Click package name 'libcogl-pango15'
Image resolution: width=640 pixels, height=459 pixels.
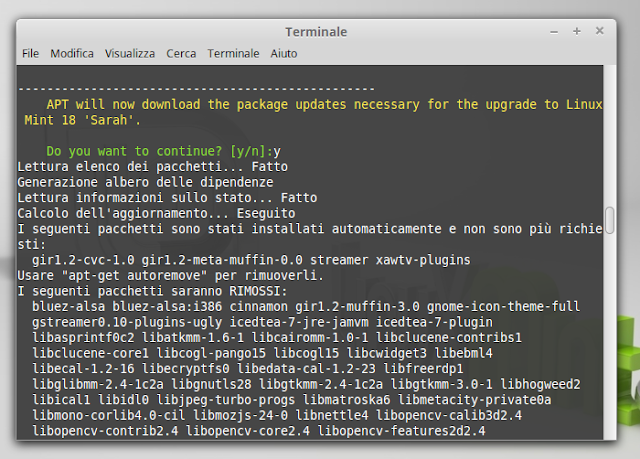tap(211, 353)
